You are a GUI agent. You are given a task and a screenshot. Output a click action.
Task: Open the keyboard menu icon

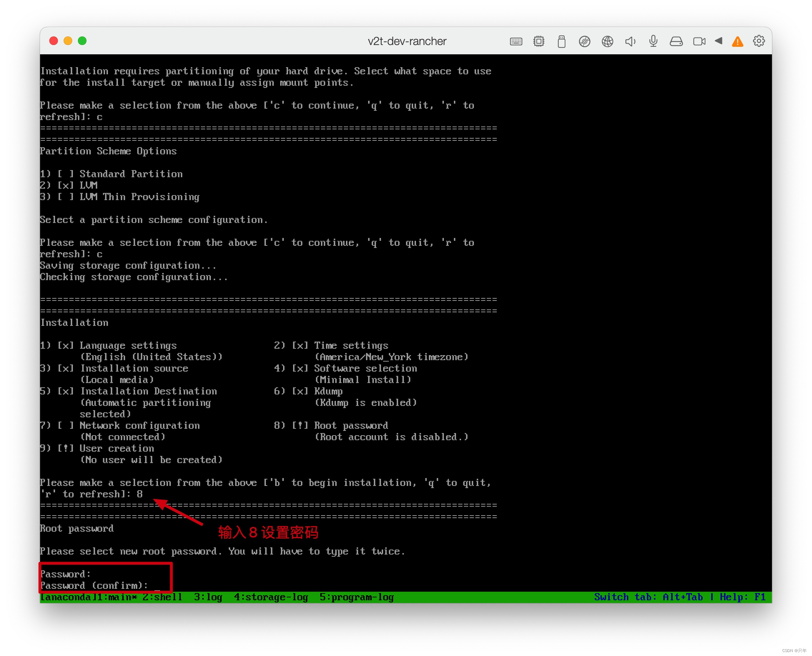pos(516,41)
